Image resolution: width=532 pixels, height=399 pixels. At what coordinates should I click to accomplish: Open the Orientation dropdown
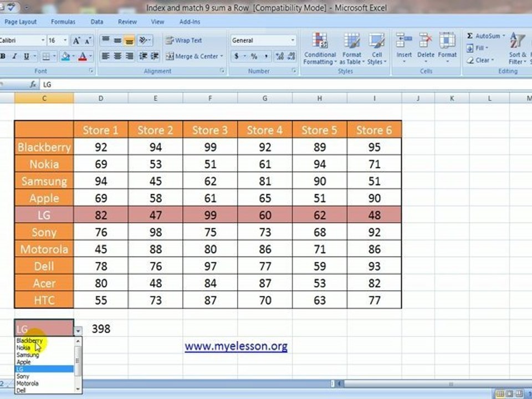[x=145, y=40]
